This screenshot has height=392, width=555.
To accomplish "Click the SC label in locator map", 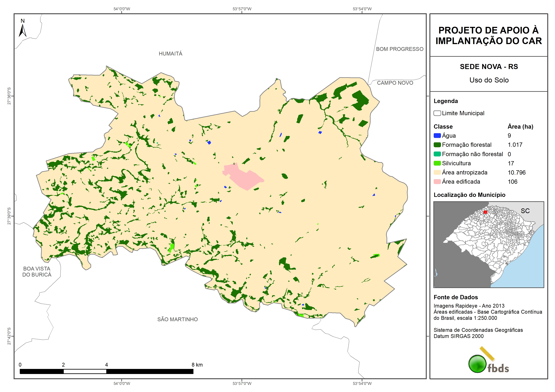I will (x=525, y=211).
